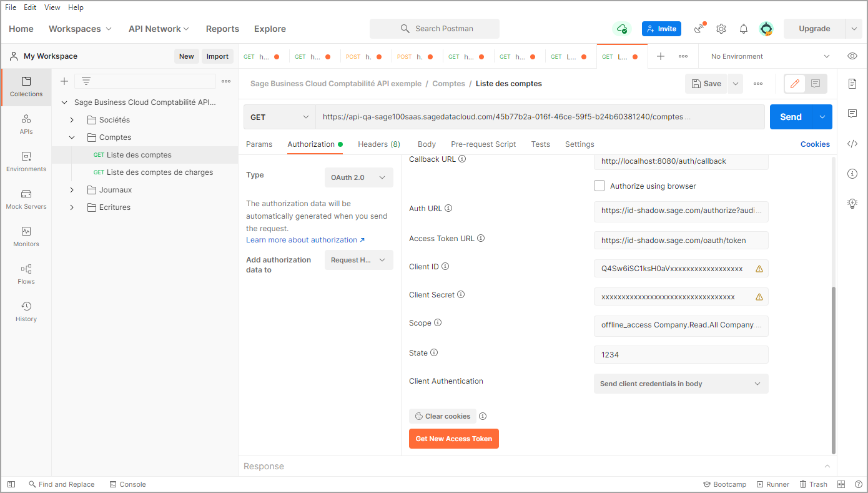The height and width of the screenshot is (493, 868).
Task: Open the Send button arrow dropdown
Action: point(822,117)
